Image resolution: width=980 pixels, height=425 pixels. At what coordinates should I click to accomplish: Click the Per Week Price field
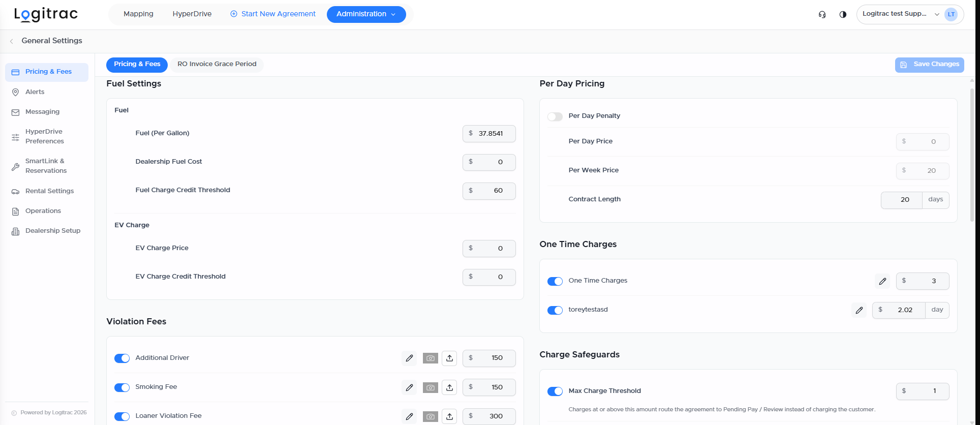(923, 171)
